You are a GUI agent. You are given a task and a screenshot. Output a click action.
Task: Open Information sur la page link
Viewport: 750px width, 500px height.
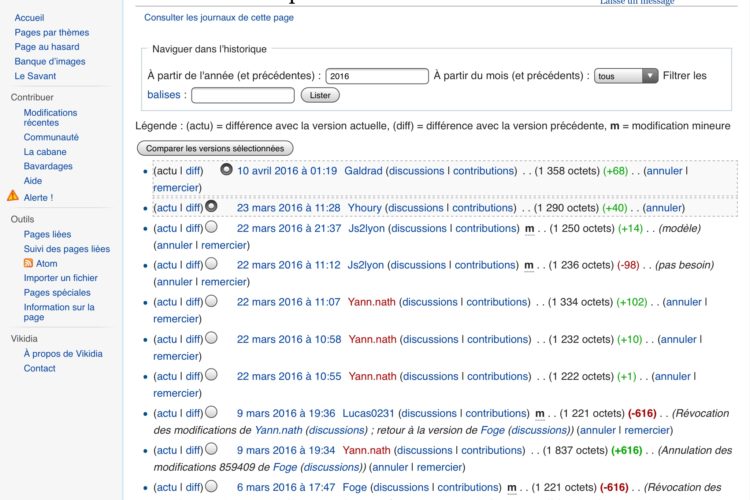click(59, 312)
